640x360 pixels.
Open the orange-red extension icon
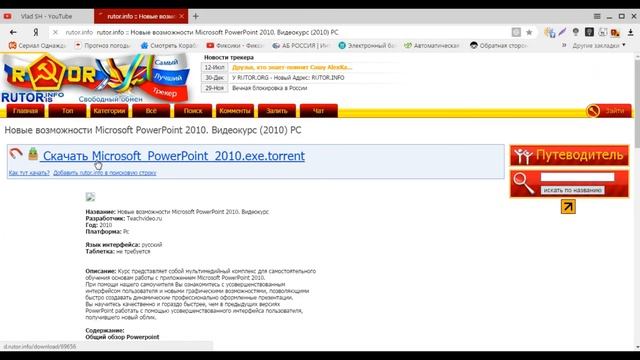pos(615,32)
